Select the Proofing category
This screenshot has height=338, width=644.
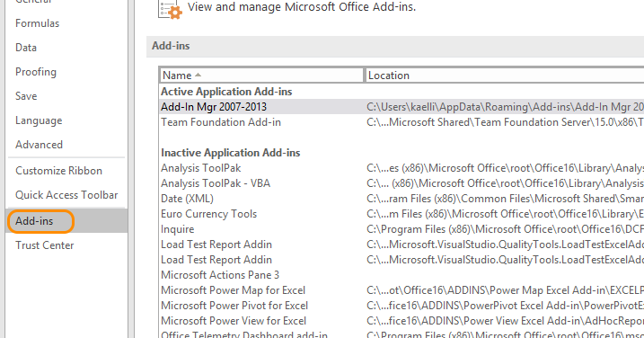point(36,72)
